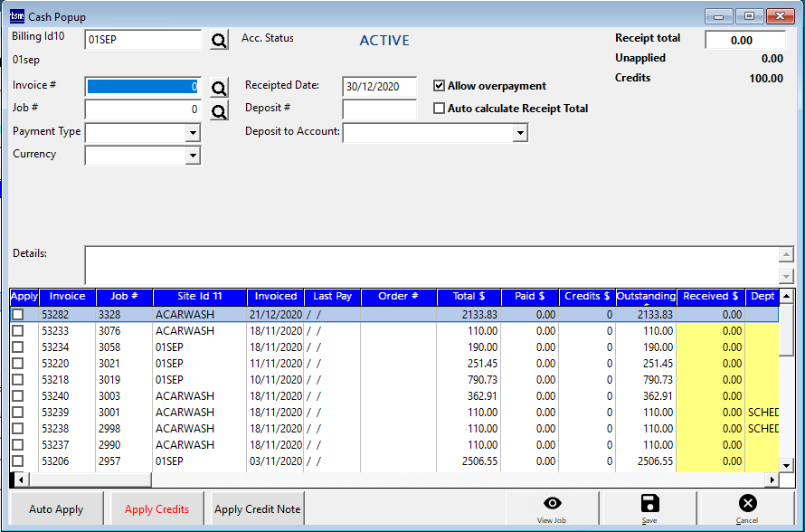
Task: Tick Apply checkbox for invoice 53282
Action: pos(18,315)
